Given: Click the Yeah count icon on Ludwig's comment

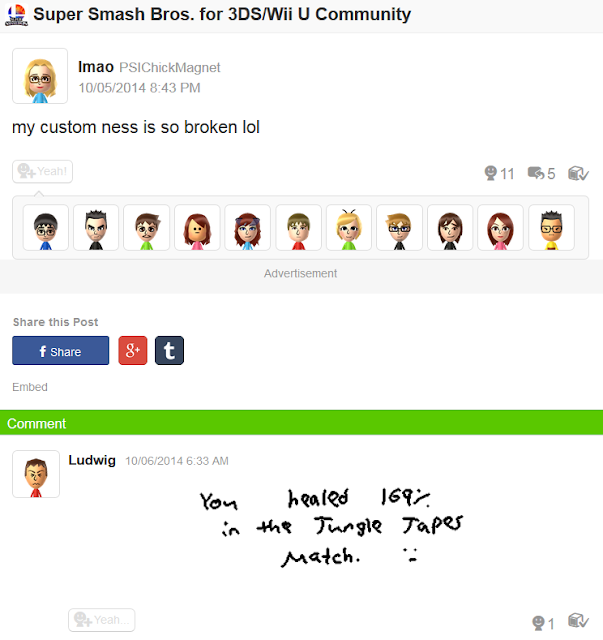Looking at the screenshot, I should 538,623.
